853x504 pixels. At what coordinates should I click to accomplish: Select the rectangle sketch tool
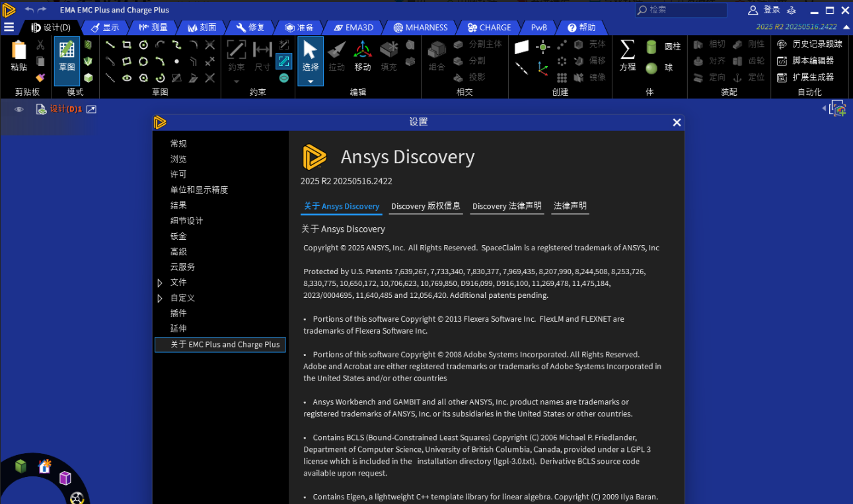tap(127, 45)
